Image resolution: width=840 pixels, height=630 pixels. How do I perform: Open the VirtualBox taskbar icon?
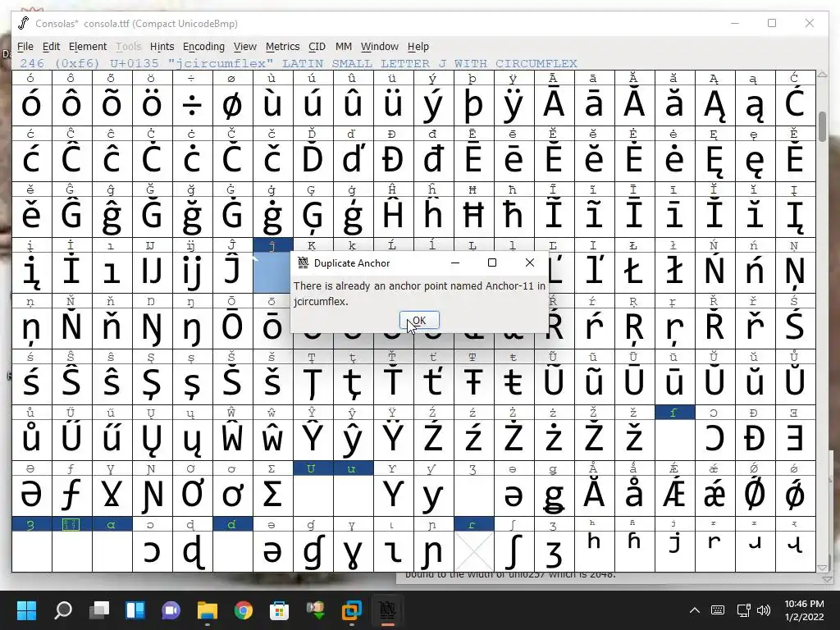click(x=352, y=609)
